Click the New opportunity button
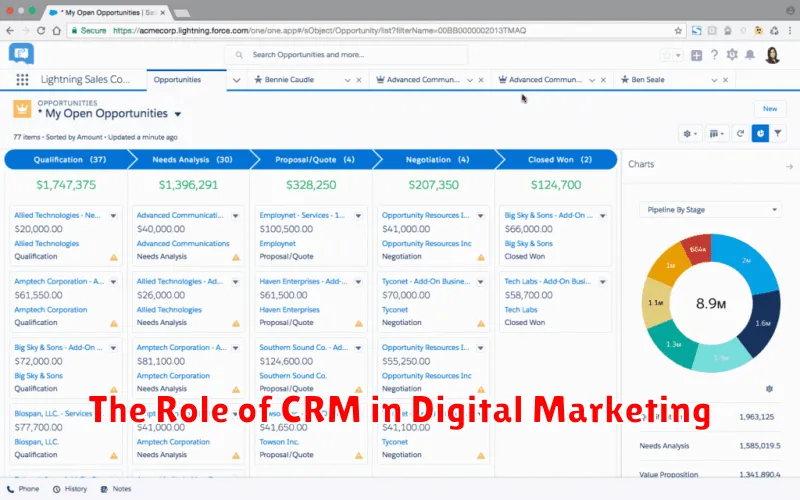The image size is (800, 500). pos(770,109)
